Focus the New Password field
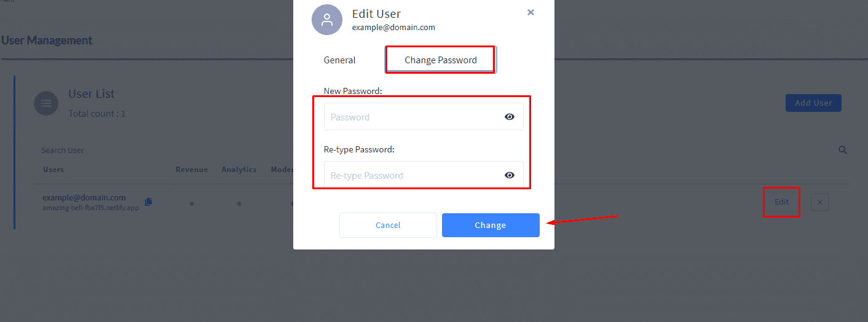Screen dimensions: 868x322 [424, 117]
